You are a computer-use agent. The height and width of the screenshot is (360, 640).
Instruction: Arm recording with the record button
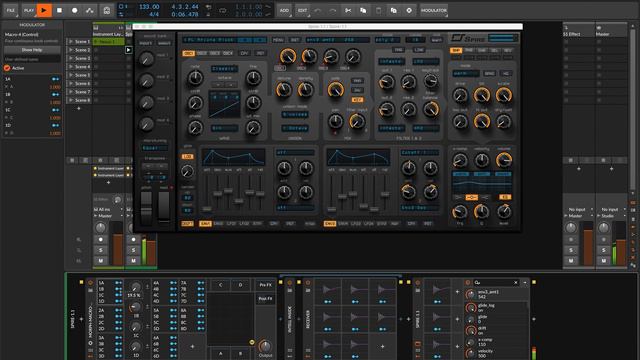pos(75,10)
